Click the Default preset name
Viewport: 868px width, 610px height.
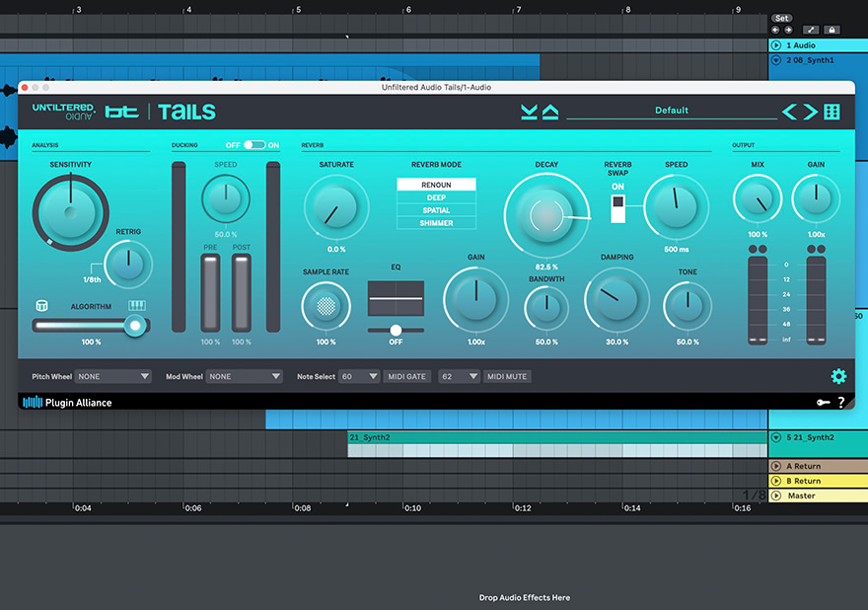pyautogui.click(x=672, y=111)
